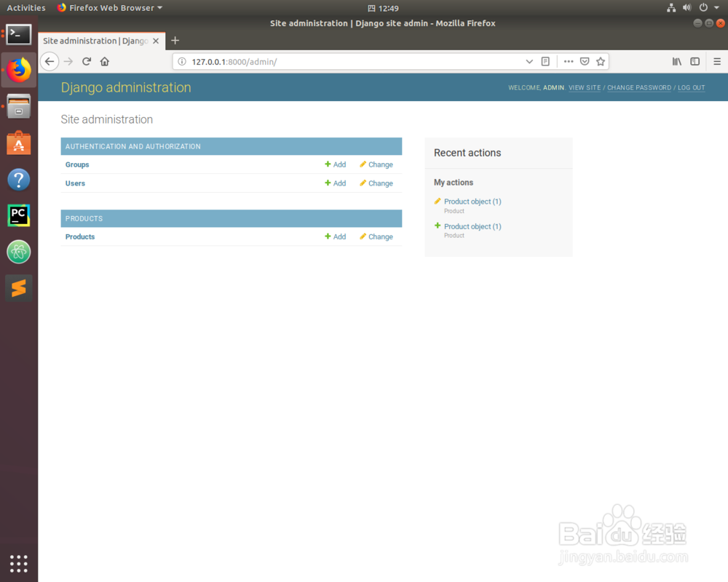
Task: Open Ubuntu Software from the dock
Action: (19, 143)
